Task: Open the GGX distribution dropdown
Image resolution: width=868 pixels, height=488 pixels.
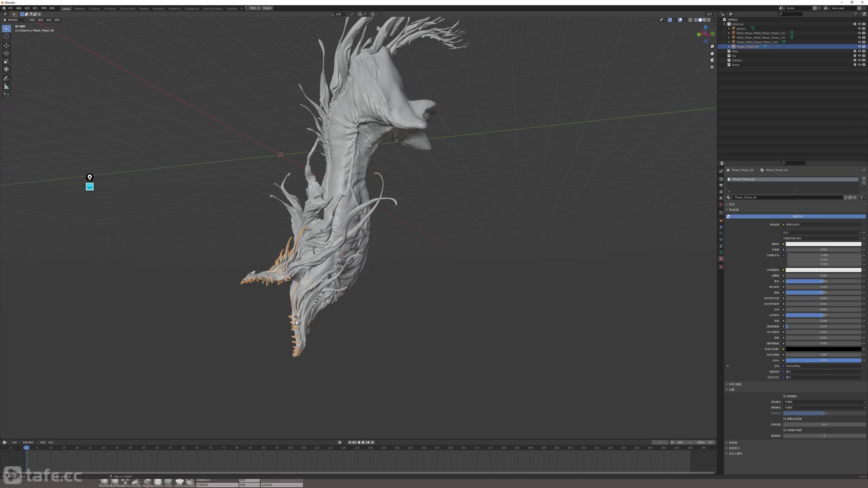Action: click(822, 233)
